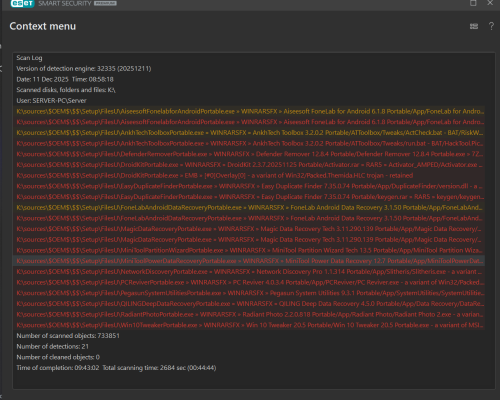Select the DefenderRemoverPortable.exe detection row
Image resolution: width=500 pixels, height=400 pixels.
tap(250, 154)
